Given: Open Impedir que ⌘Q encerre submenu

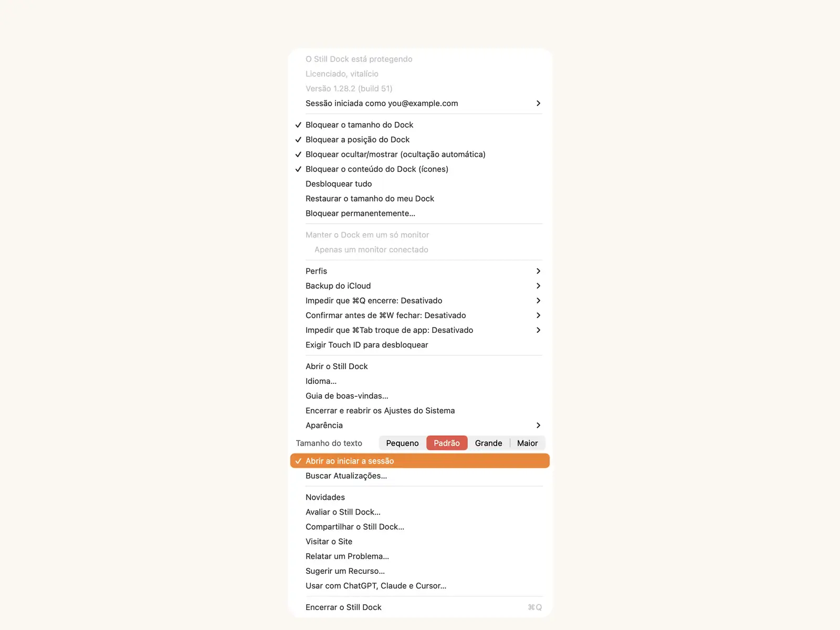Looking at the screenshot, I should point(420,300).
